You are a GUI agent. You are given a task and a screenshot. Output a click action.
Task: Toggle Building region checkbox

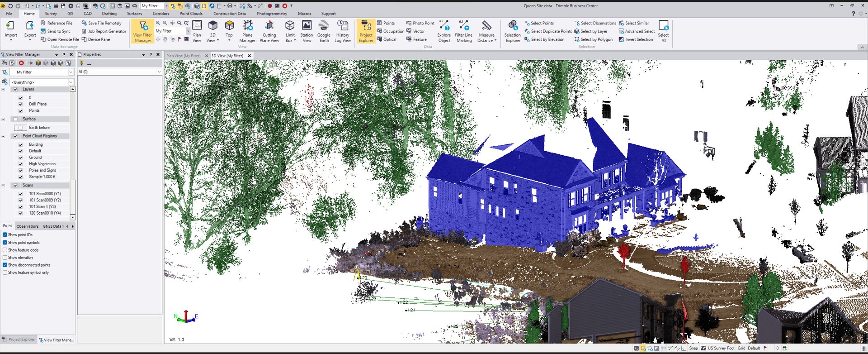tap(20, 144)
